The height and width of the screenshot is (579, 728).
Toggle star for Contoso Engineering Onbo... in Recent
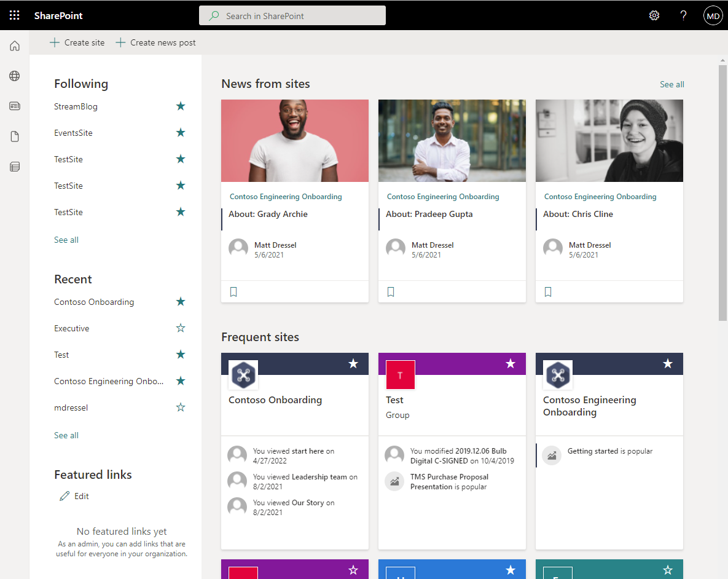181,381
